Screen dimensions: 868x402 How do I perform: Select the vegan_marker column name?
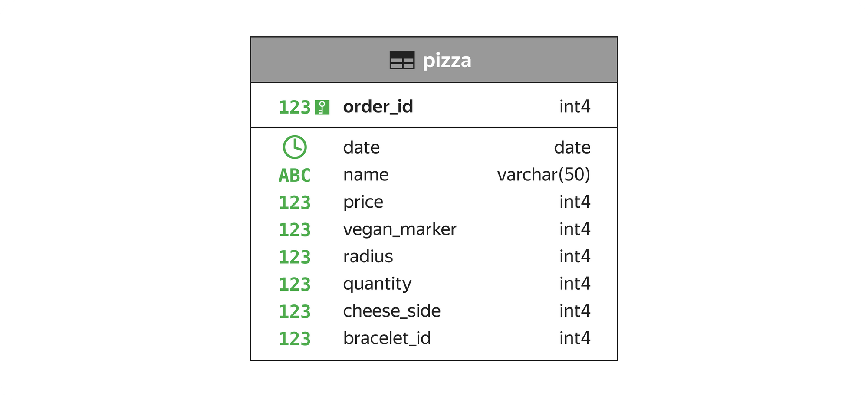pos(400,229)
